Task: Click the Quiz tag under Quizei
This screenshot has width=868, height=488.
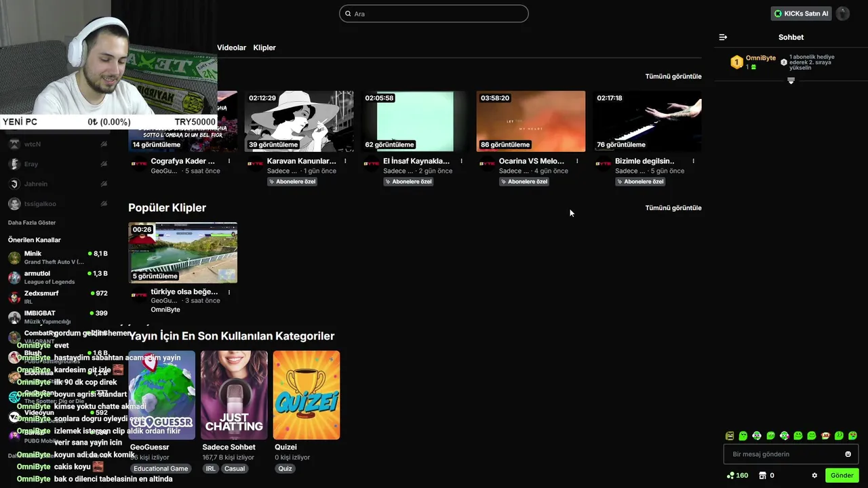Action: [x=285, y=468]
